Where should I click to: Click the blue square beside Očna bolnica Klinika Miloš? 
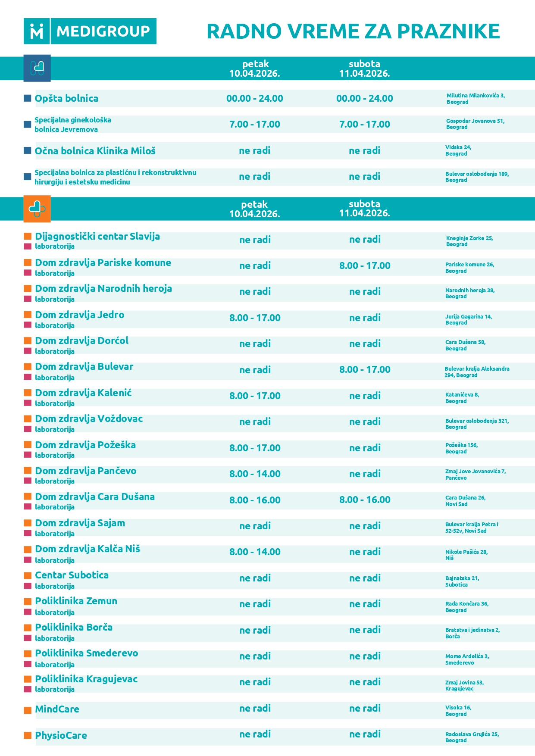coord(28,150)
